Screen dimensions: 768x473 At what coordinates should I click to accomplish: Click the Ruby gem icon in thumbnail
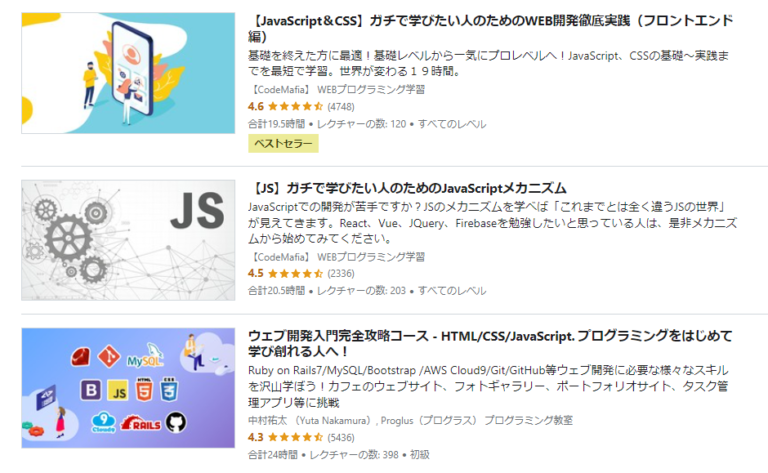click(80, 357)
